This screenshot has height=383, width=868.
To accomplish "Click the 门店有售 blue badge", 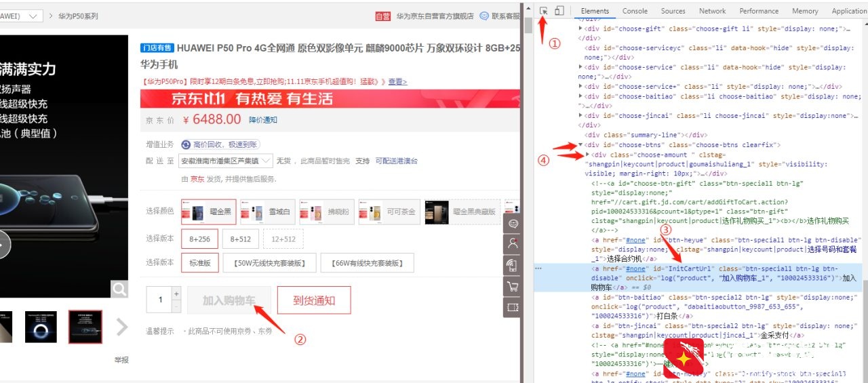I will 157,48.
